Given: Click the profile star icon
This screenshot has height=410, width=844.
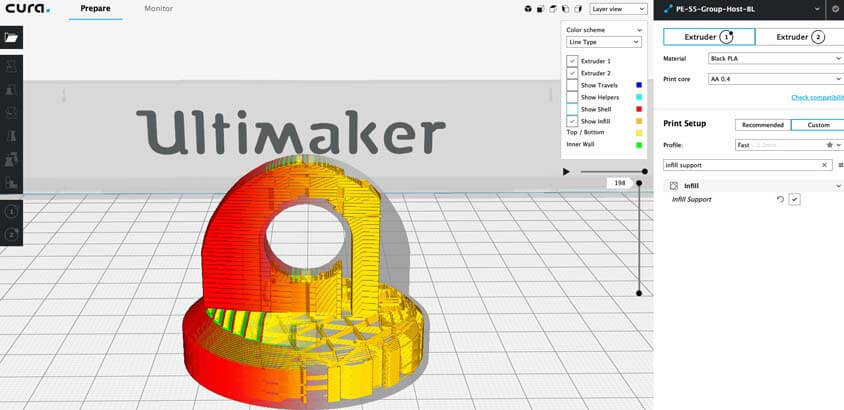Looking at the screenshot, I should [829, 145].
